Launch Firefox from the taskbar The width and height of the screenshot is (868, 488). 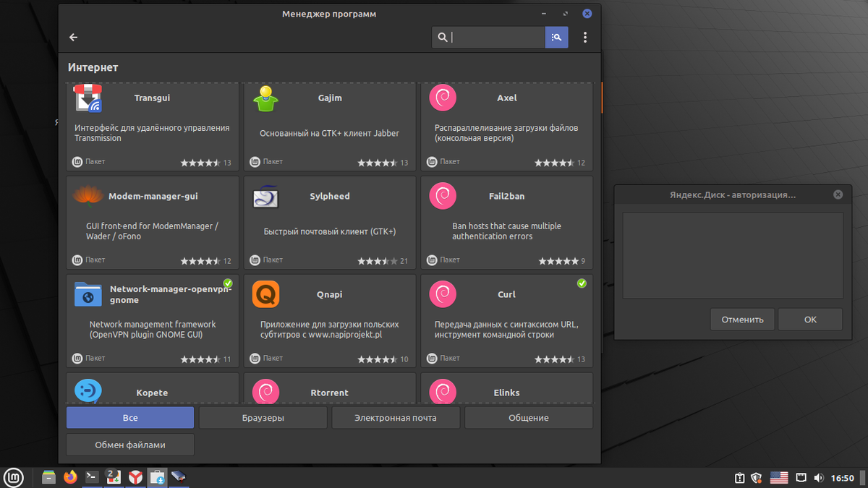[70, 477]
